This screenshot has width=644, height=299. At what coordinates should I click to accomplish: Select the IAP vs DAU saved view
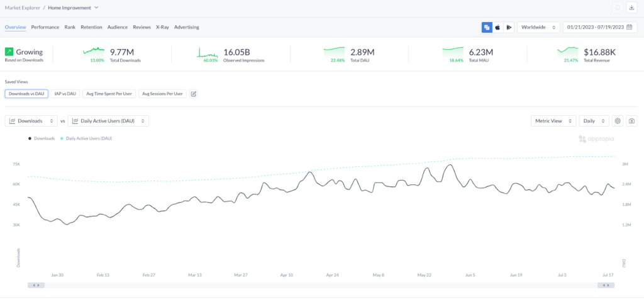point(65,94)
